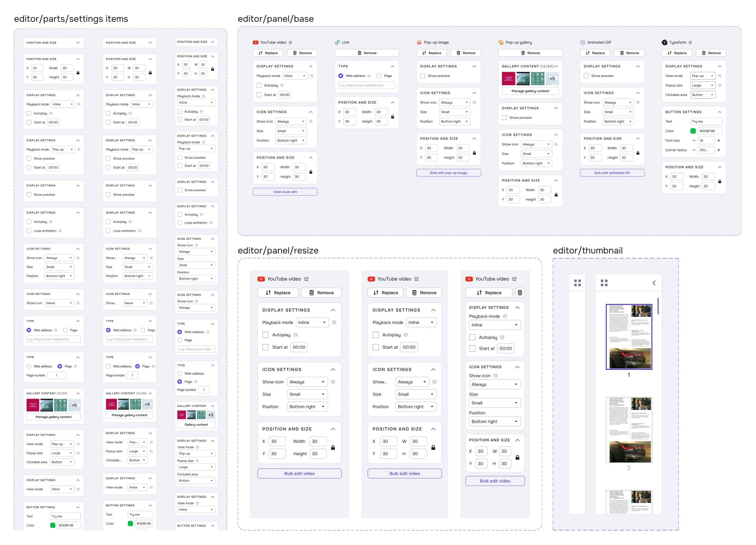Click the Playback mode info icon in the editor/panel/base YouTube panel
The image size is (756, 545).
(x=312, y=76)
